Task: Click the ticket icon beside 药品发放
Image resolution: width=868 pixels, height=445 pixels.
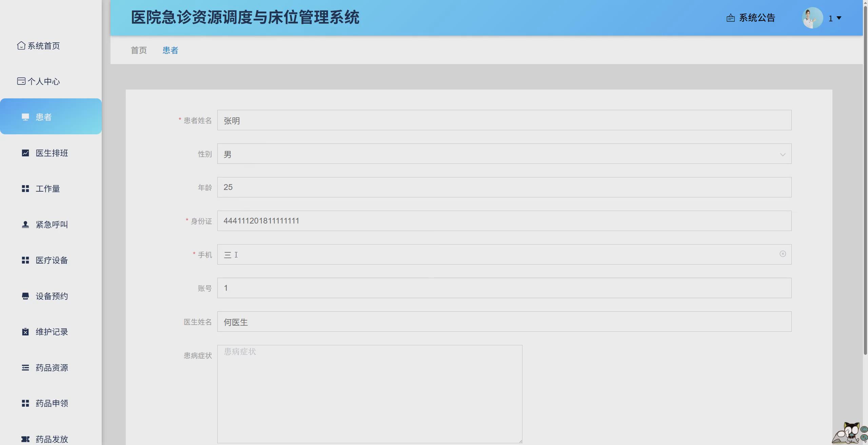Action: (25, 439)
